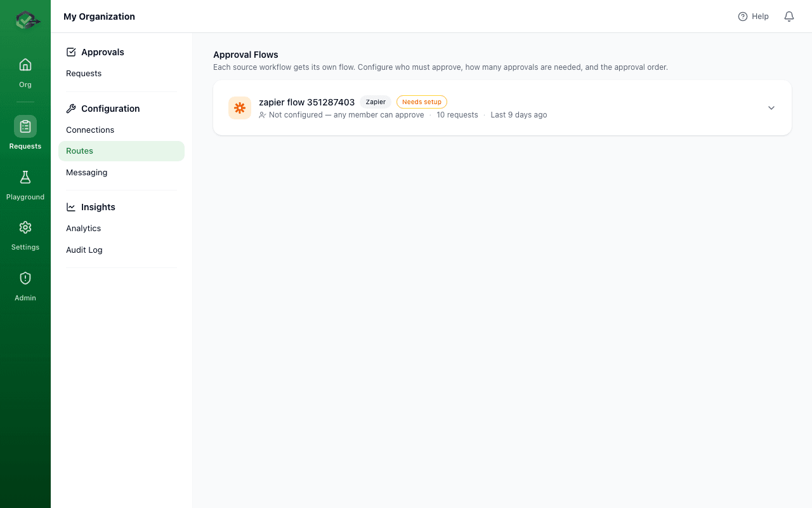Open the Approvals section header
The height and width of the screenshot is (508, 812).
103,51
